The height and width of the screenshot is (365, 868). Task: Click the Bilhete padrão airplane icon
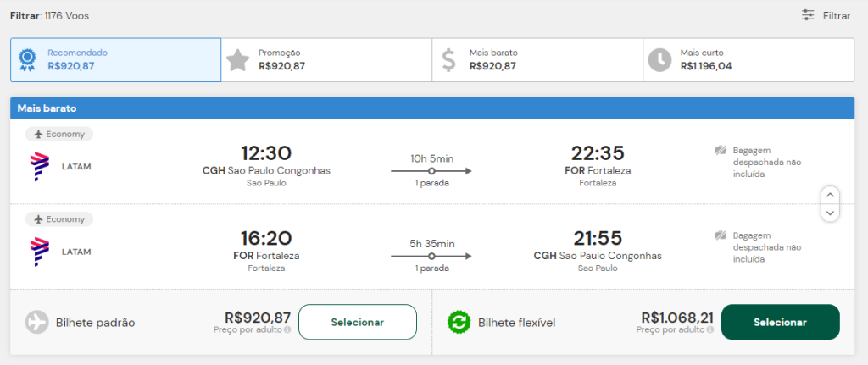click(37, 322)
